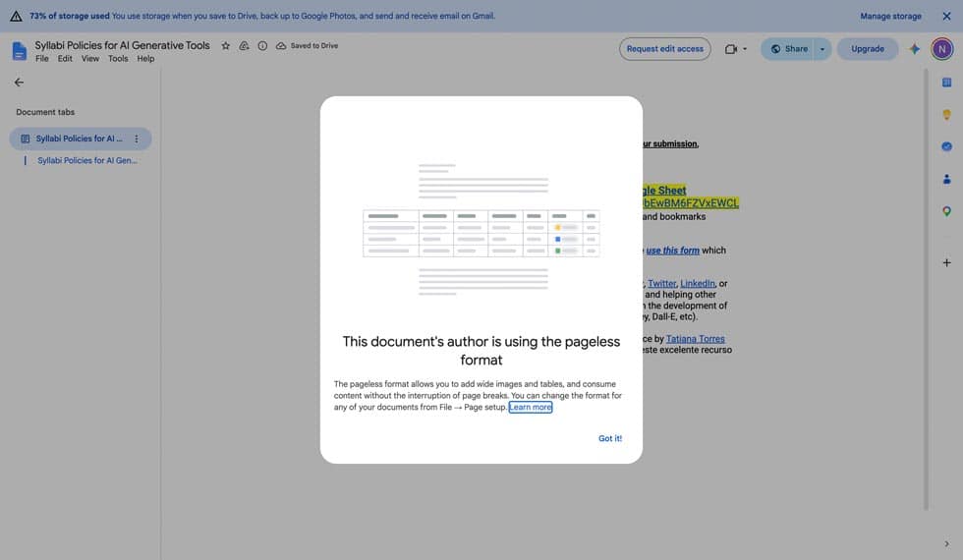Open Contacts in side panel
Screen dimensions: 963x560
(x=946, y=179)
